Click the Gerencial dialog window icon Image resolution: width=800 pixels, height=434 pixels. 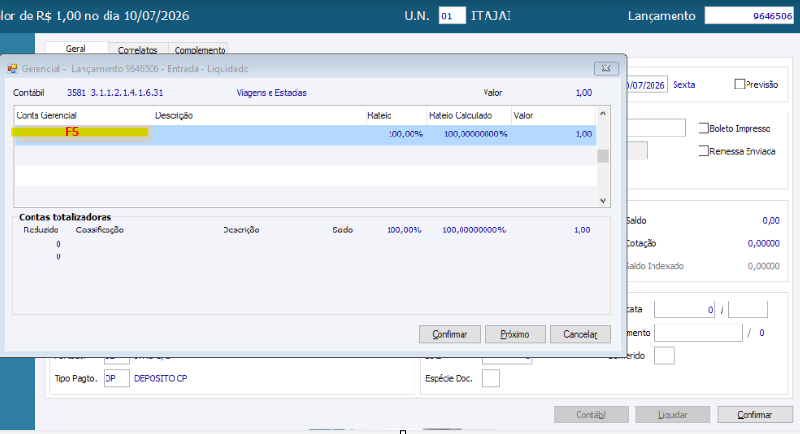[12, 68]
